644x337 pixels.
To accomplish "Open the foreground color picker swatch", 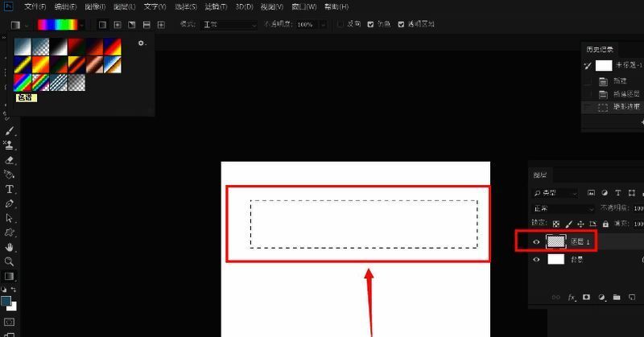I will [x=6, y=302].
